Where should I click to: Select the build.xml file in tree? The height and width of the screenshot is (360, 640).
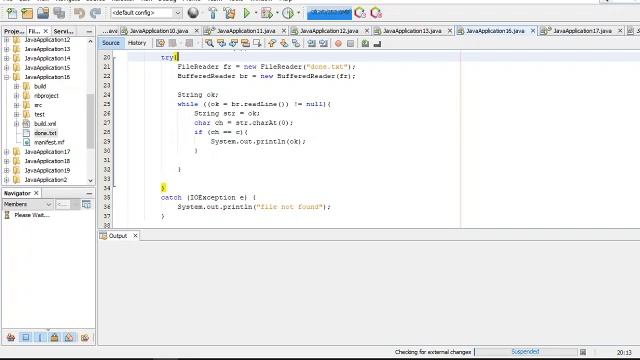[x=45, y=124]
